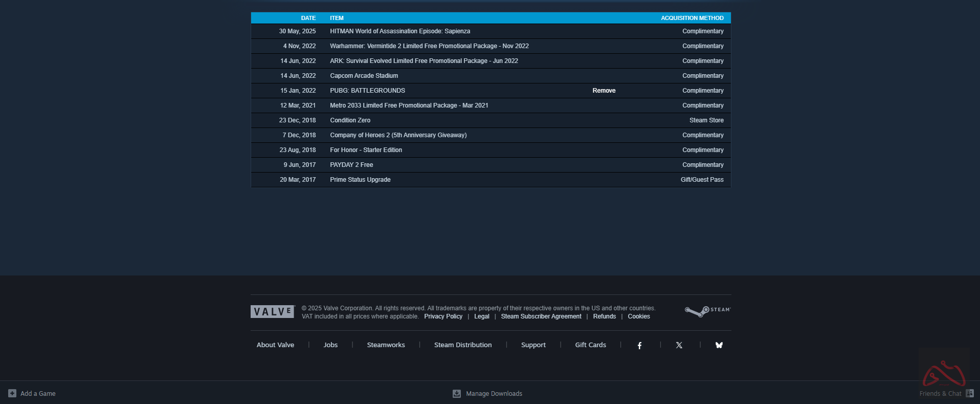Click the Bluesky butterfly icon
The height and width of the screenshot is (404, 980).
click(x=719, y=346)
